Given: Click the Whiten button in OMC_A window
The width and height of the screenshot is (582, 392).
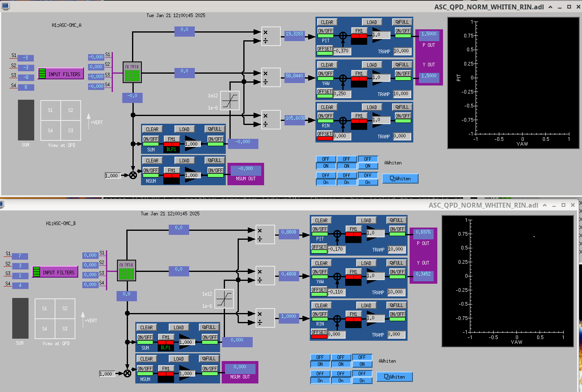Looking at the screenshot, I should pos(400,178).
